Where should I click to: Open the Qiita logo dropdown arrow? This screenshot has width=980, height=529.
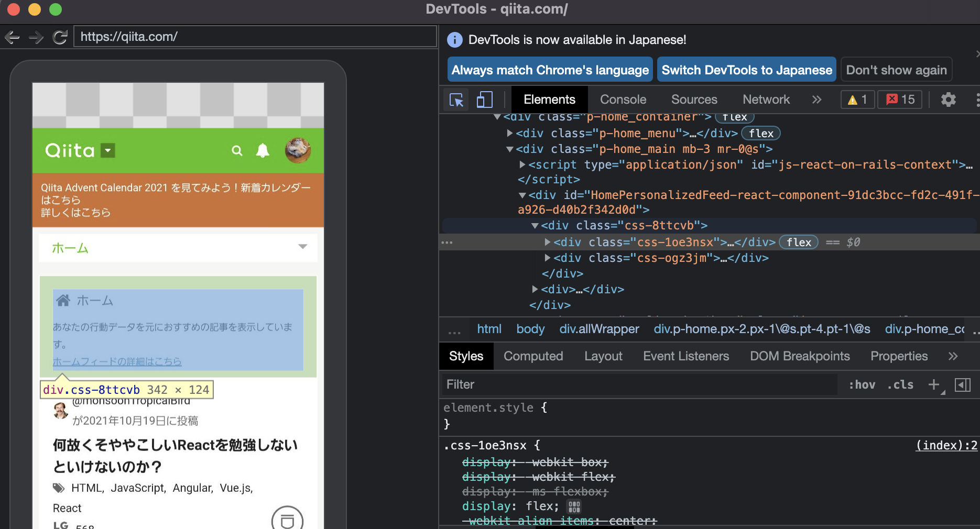(108, 151)
